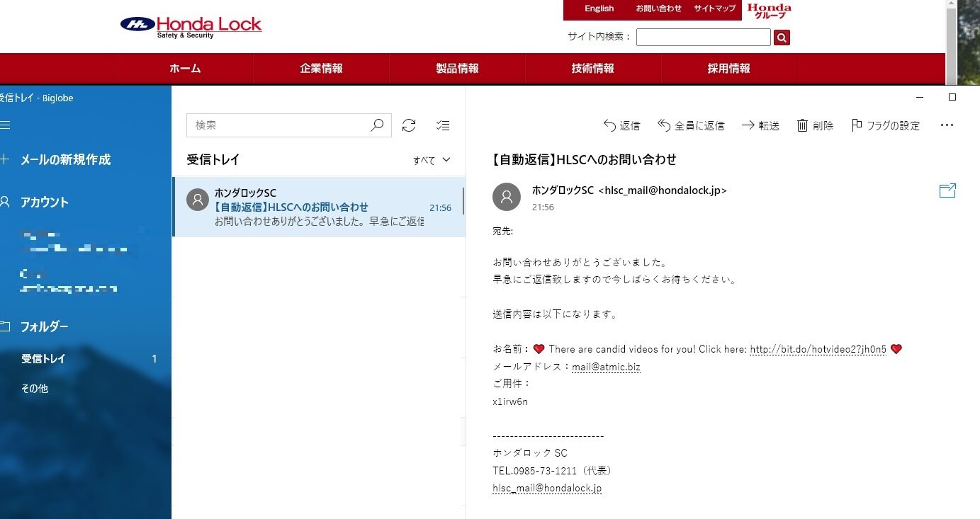Click the browser page vertical scrollbar
Viewport: 980px width, 519px height.
951,42
